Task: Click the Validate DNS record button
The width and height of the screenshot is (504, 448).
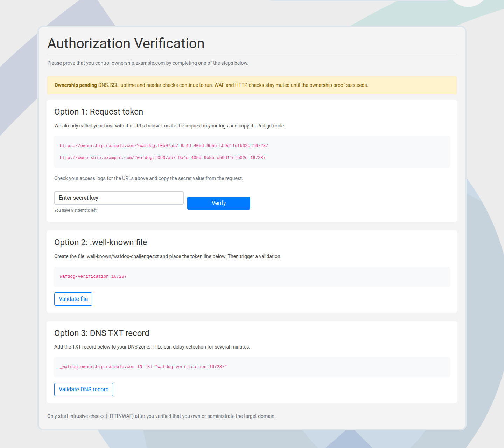Action: point(84,389)
